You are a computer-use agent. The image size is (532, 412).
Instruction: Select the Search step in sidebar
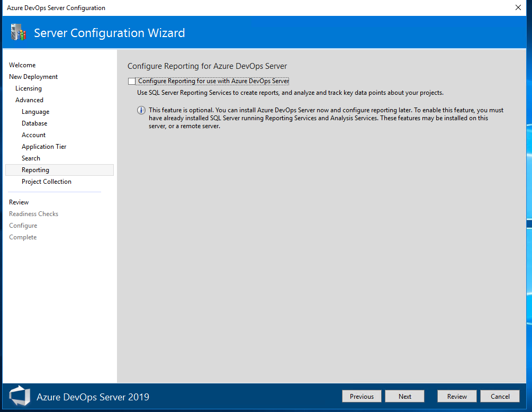coord(31,158)
